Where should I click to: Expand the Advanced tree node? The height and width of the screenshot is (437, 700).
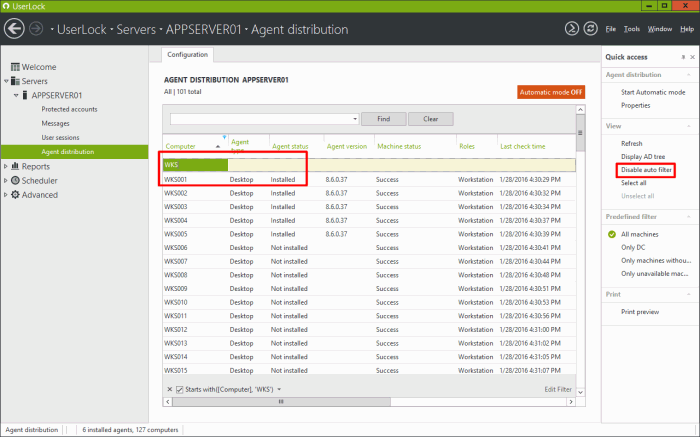(x=6, y=195)
